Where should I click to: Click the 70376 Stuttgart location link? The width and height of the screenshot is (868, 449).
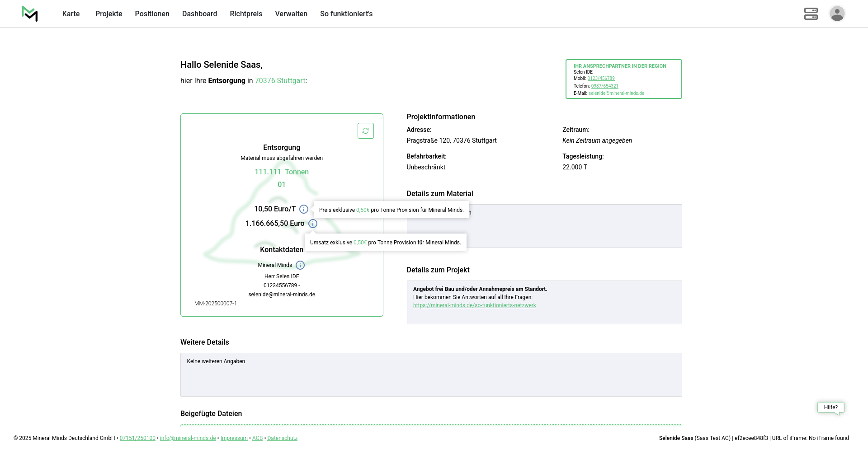click(280, 80)
